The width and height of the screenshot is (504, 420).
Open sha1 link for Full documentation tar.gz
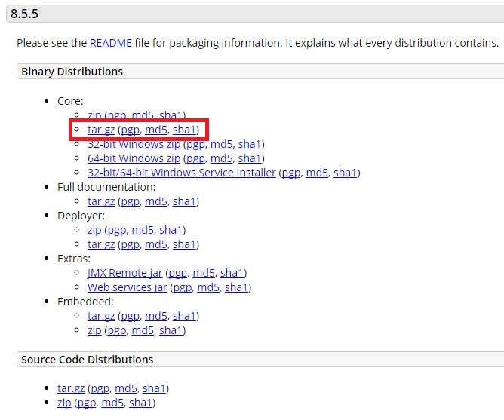tap(184, 201)
